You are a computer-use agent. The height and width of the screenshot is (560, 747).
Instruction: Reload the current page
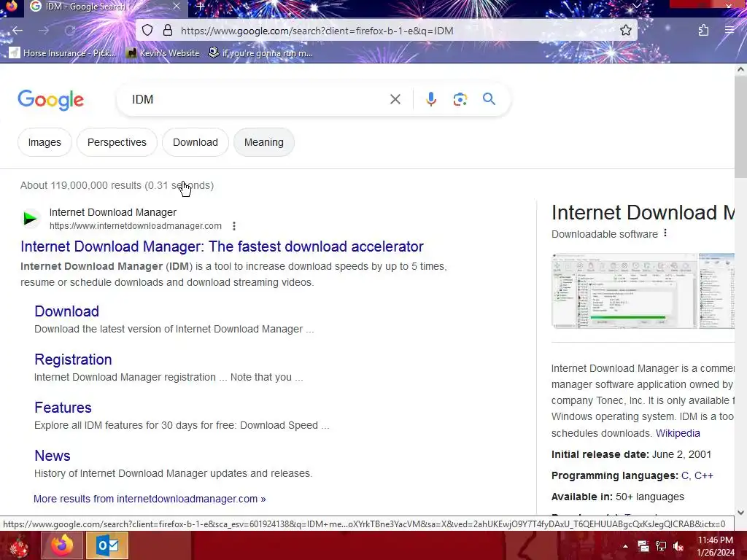coord(70,31)
